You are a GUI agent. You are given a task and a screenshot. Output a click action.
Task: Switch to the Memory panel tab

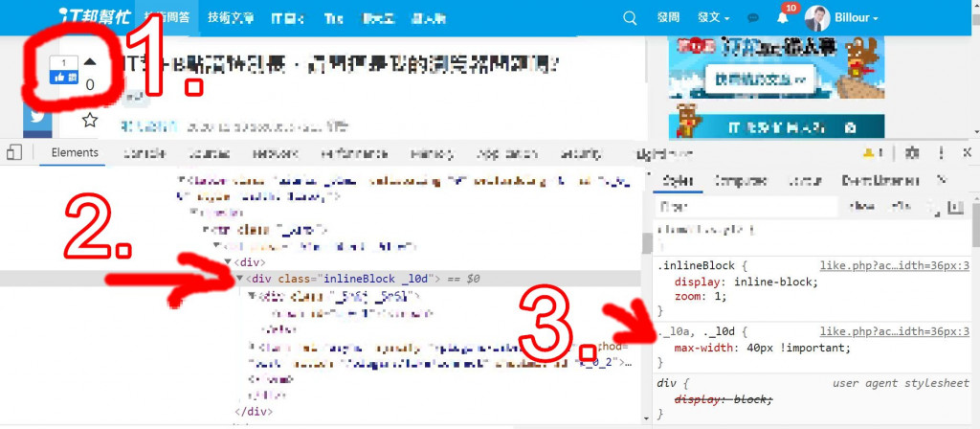coord(432,153)
